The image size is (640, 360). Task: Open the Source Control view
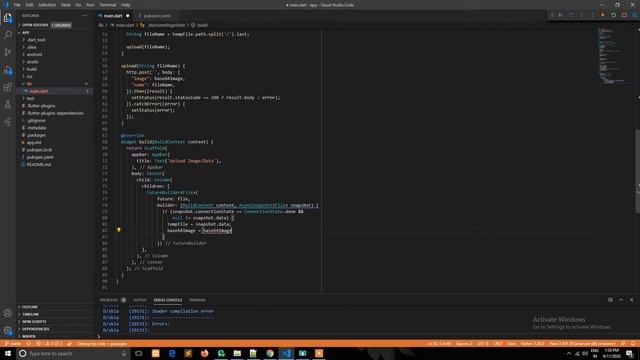point(8,52)
